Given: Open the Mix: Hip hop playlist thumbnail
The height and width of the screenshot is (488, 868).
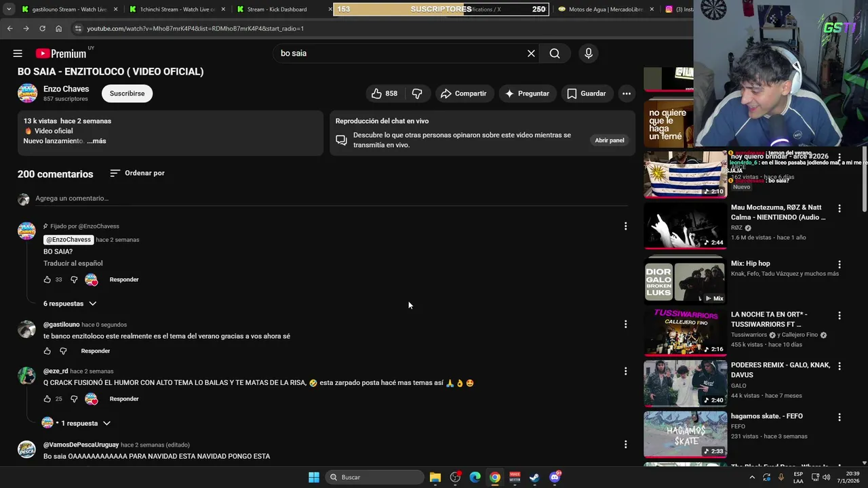Looking at the screenshot, I should tap(685, 281).
